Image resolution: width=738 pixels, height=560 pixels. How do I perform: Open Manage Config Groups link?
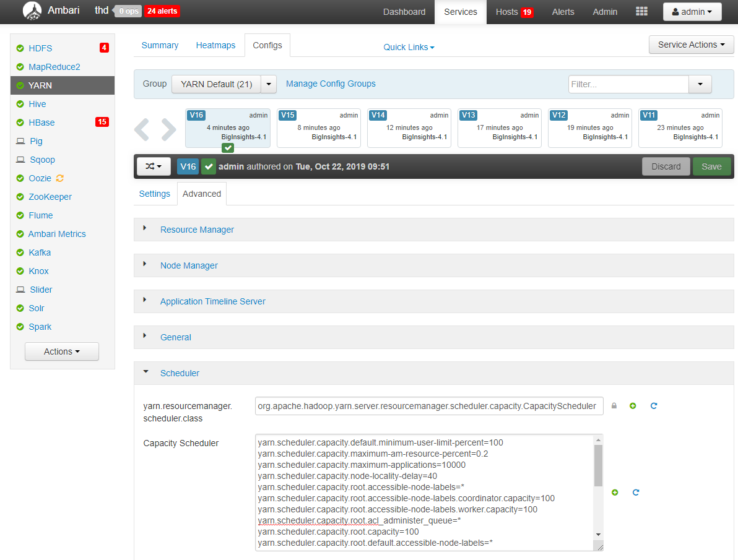coord(331,84)
